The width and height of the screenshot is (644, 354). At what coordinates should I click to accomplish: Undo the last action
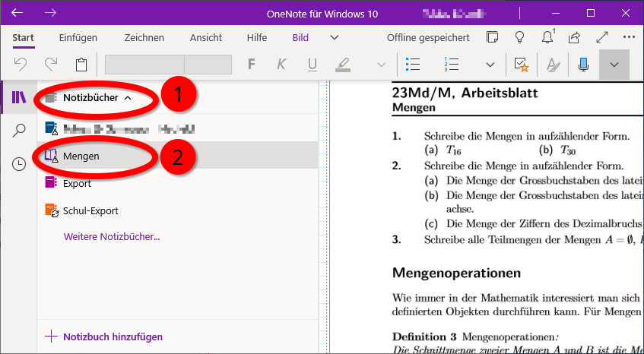point(20,65)
